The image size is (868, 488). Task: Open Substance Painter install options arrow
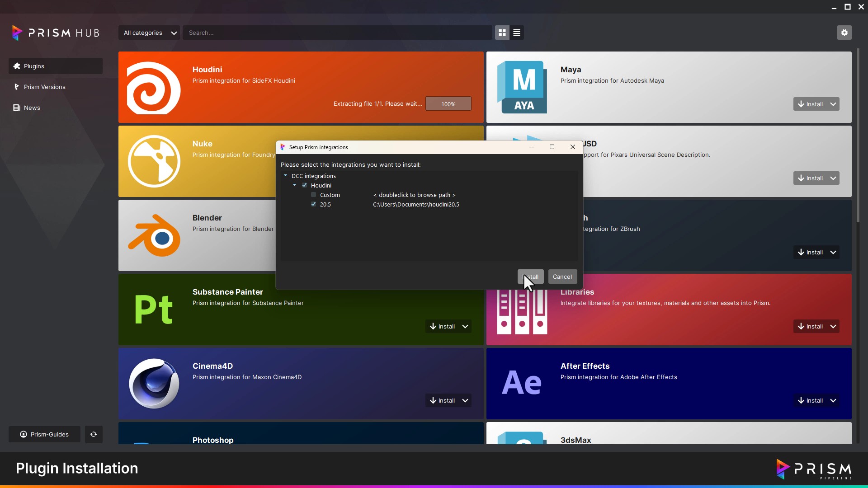[465, 326]
